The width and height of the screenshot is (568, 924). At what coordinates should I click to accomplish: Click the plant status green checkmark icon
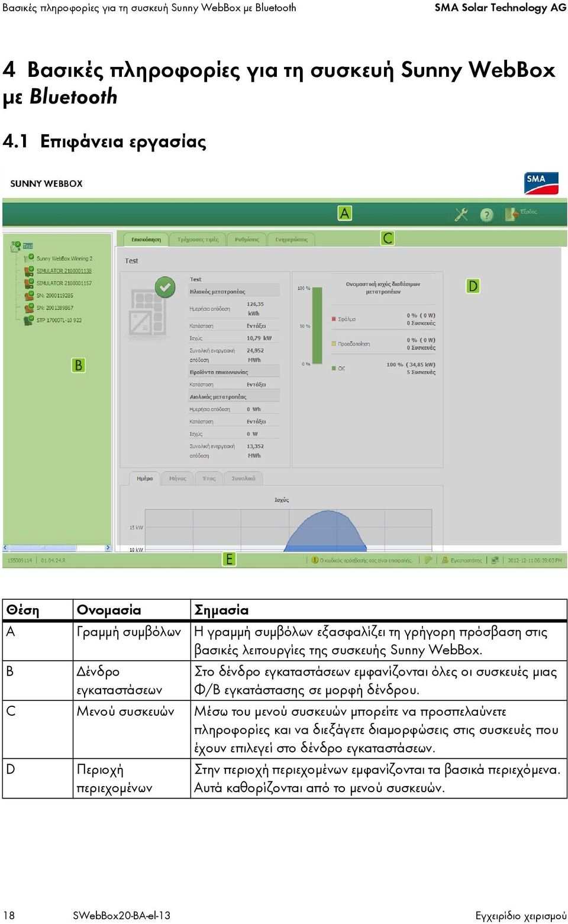pos(165,287)
